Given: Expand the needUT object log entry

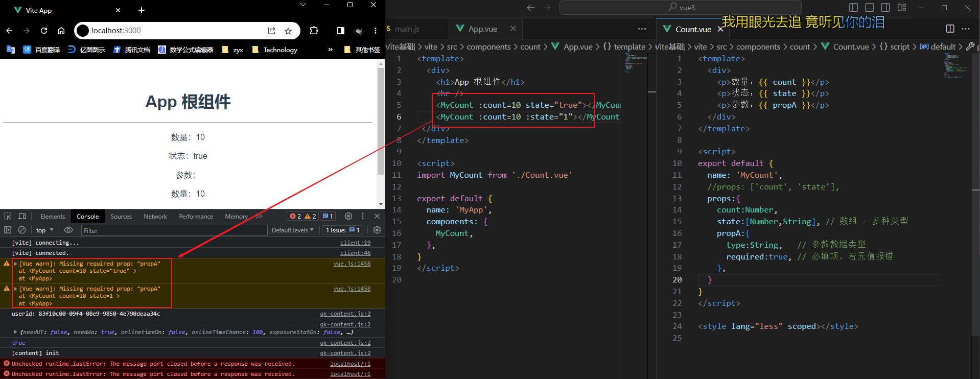Looking at the screenshot, I should (x=16, y=332).
